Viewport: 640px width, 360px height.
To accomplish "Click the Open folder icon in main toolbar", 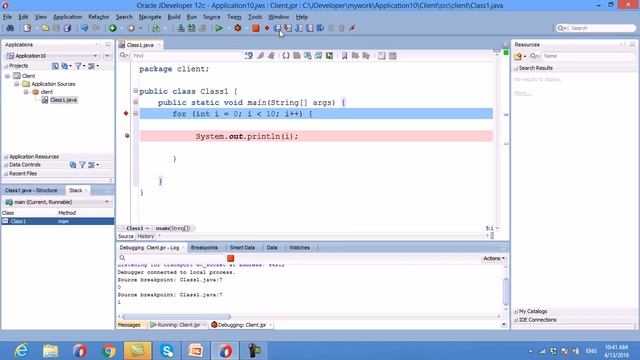I will tap(45, 28).
